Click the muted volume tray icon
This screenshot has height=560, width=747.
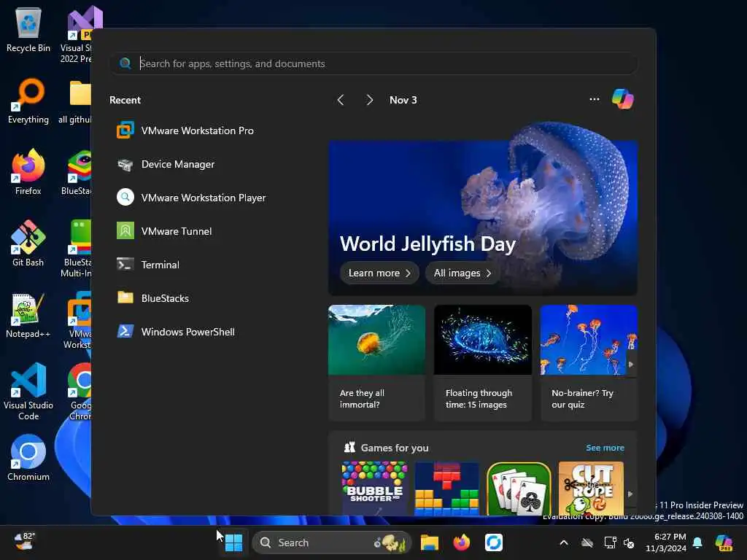click(629, 542)
